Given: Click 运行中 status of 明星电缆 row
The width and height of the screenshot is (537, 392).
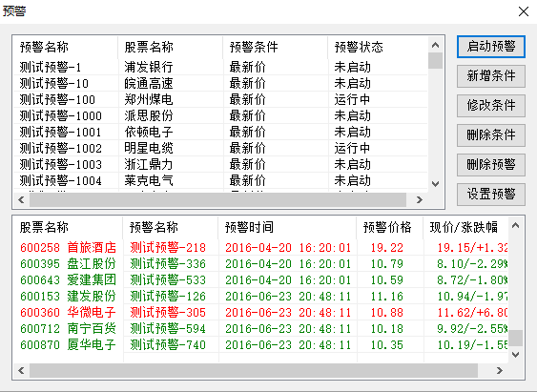Looking at the screenshot, I should (x=352, y=148).
